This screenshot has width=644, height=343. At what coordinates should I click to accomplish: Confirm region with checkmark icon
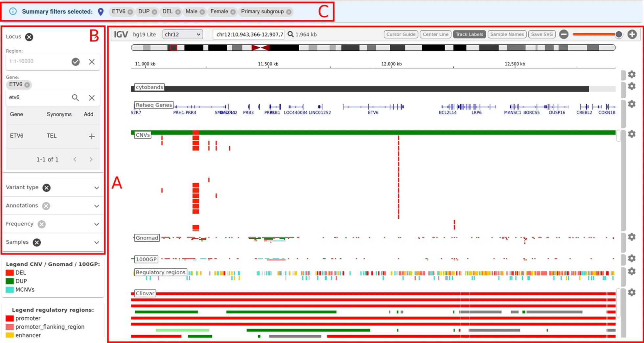[76, 62]
